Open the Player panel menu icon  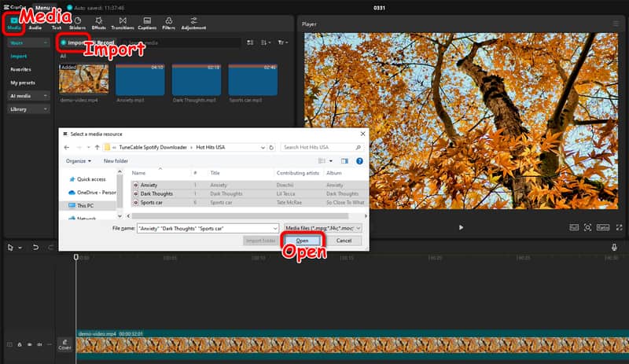click(616, 24)
